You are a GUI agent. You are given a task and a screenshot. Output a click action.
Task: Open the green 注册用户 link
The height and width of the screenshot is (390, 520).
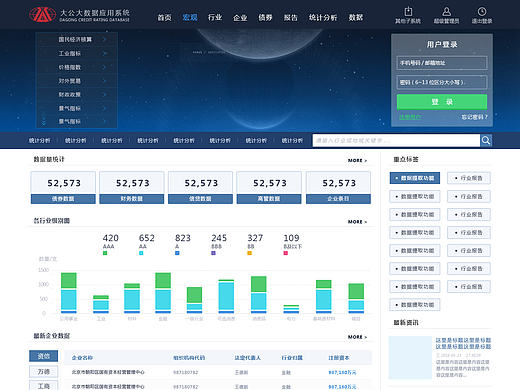click(x=410, y=117)
